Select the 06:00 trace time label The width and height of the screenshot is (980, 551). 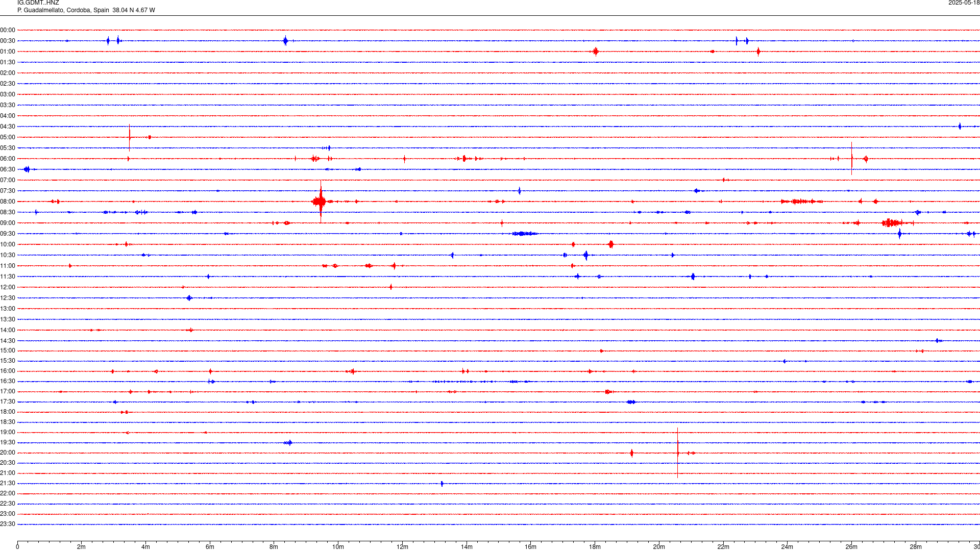[x=8, y=159]
